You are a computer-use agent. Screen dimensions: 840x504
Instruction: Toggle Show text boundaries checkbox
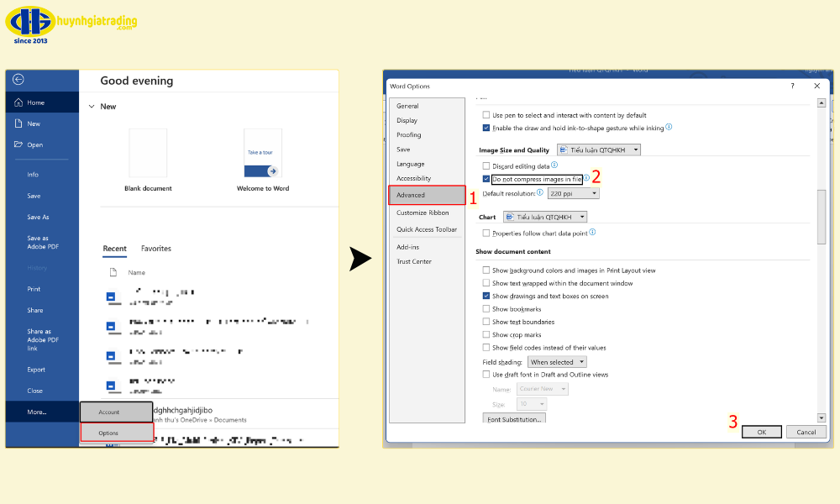(486, 322)
